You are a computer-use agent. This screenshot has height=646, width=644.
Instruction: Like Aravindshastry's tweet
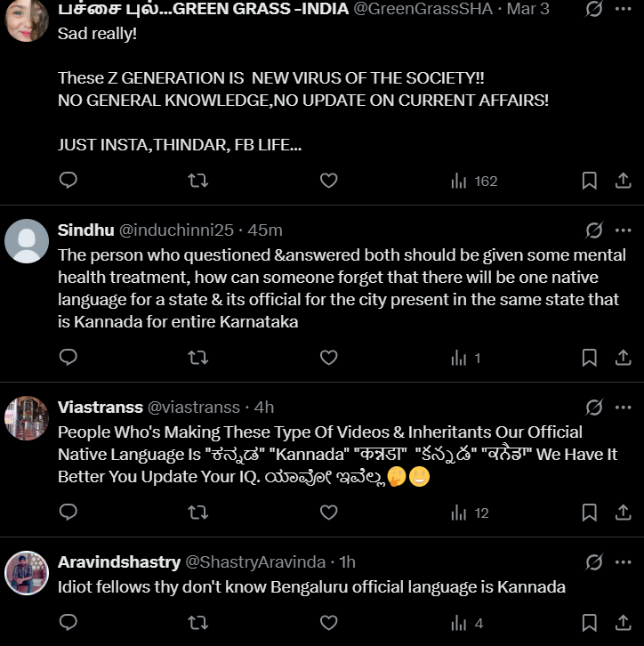click(x=328, y=622)
